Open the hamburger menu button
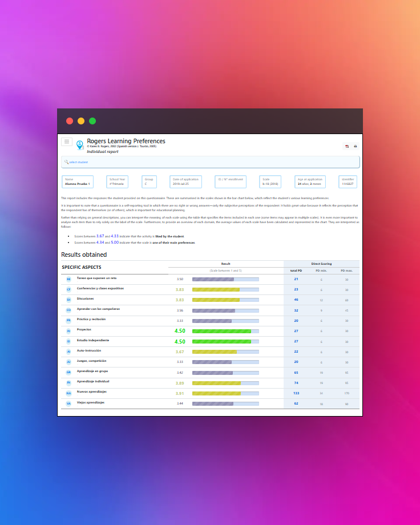The height and width of the screenshot is (525, 420). point(67,142)
